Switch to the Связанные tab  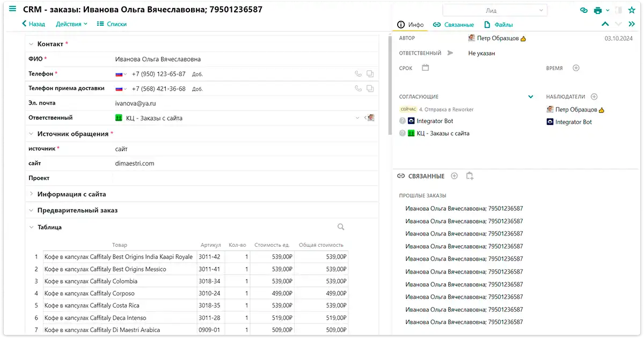coord(453,25)
